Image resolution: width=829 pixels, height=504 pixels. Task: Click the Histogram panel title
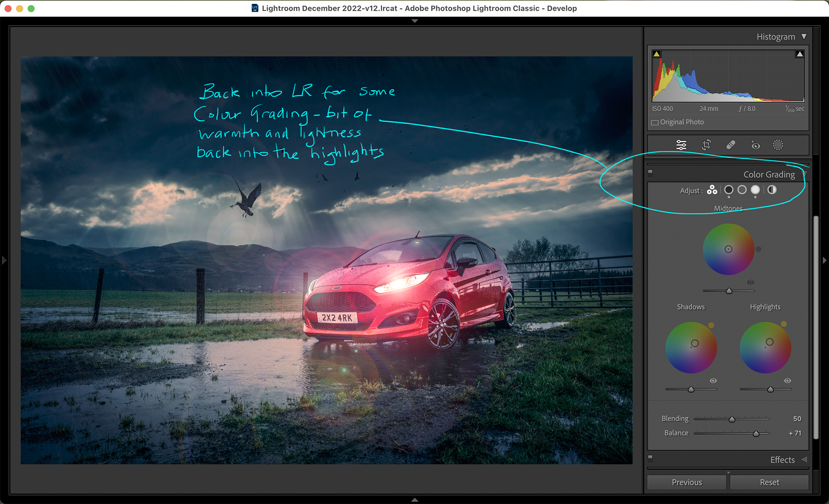(775, 37)
